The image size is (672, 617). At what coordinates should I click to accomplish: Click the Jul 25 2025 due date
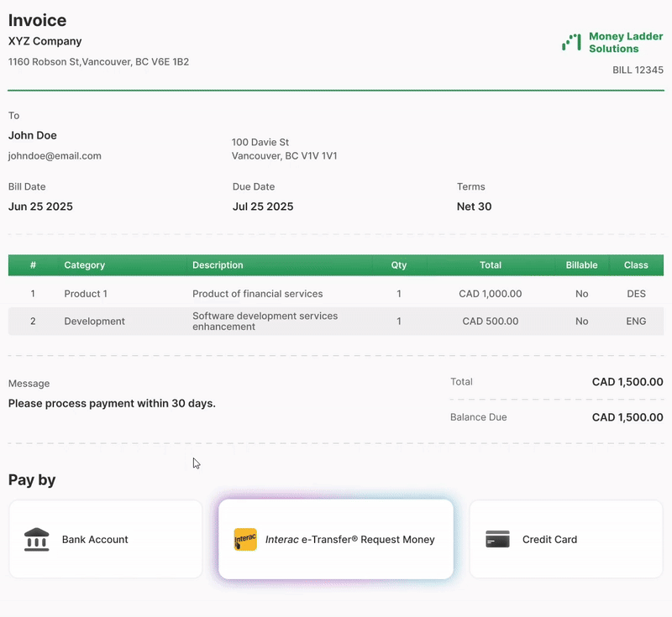tap(263, 207)
